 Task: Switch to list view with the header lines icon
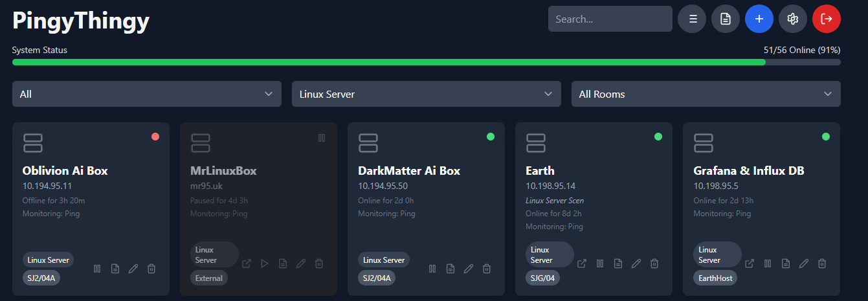point(692,19)
